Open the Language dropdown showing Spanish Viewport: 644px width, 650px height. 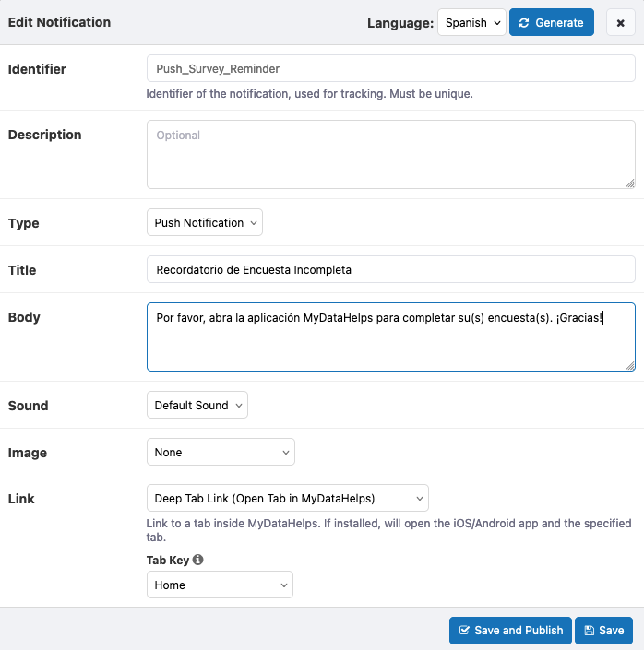tap(471, 23)
